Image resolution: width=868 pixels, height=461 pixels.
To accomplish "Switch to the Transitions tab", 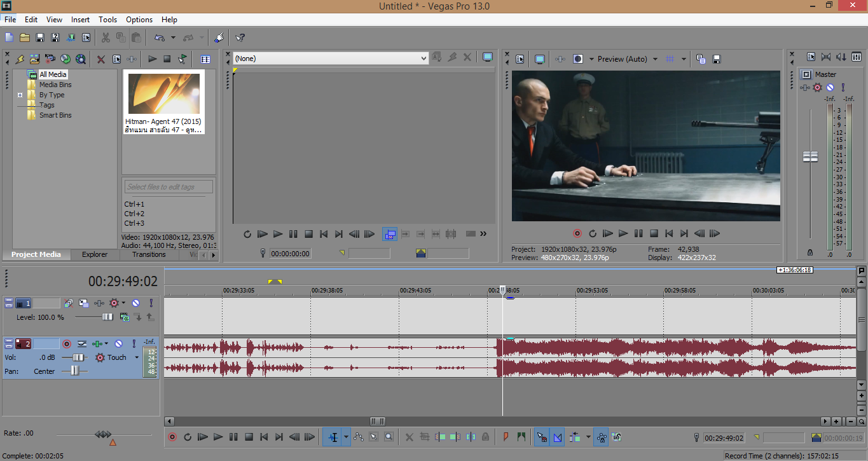I will 149,254.
